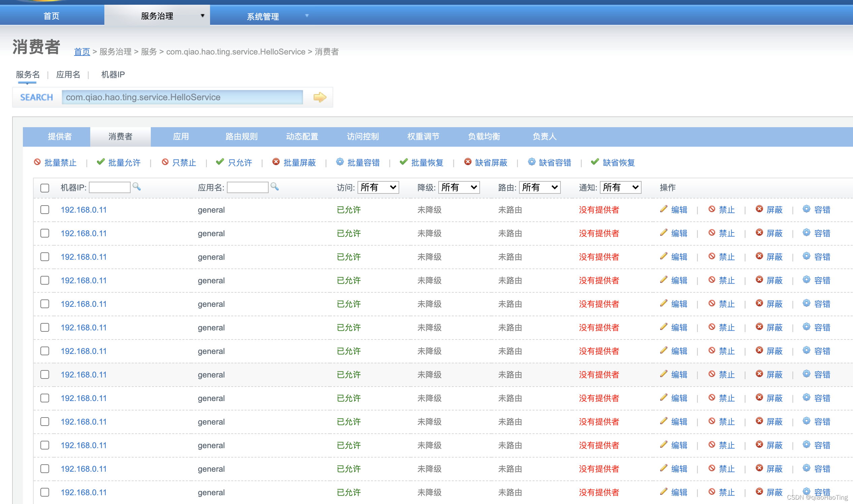
Task: Open the 系统管理 navigation menu
Action: (263, 16)
